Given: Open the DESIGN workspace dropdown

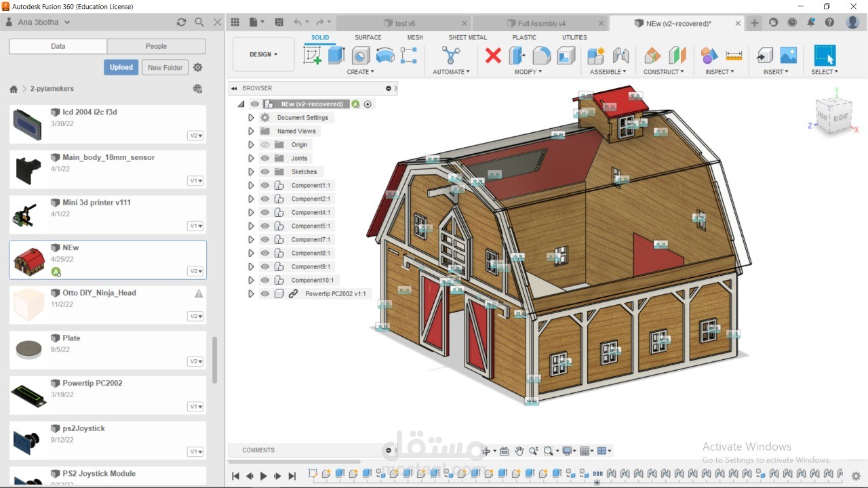Looking at the screenshot, I should 264,54.
